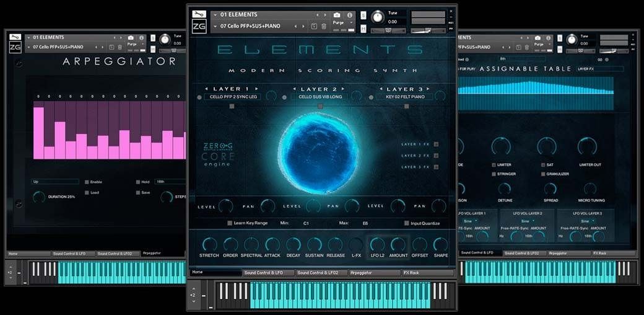The image size is (644, 315).
Task: Tick the LIMITER checkbox in right window
Action: 494,165
